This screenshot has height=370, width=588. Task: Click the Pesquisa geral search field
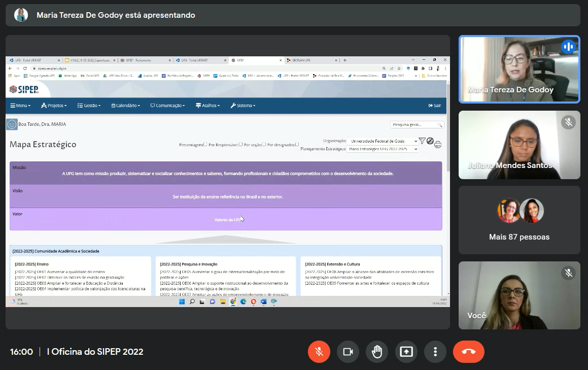click(414, 124)
